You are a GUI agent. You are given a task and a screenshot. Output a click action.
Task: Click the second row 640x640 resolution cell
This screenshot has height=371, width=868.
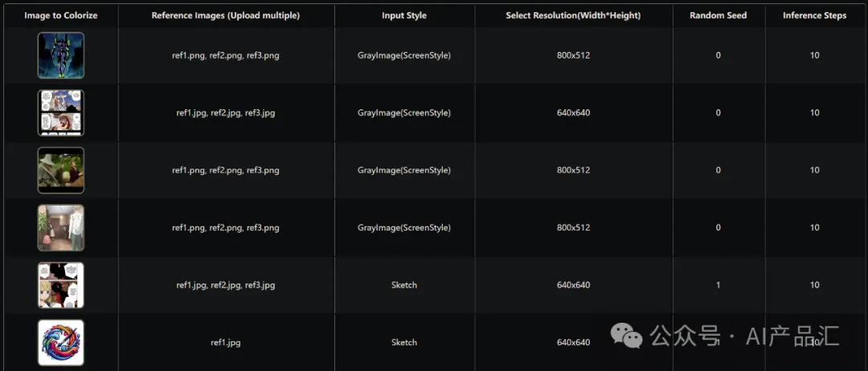574,112
